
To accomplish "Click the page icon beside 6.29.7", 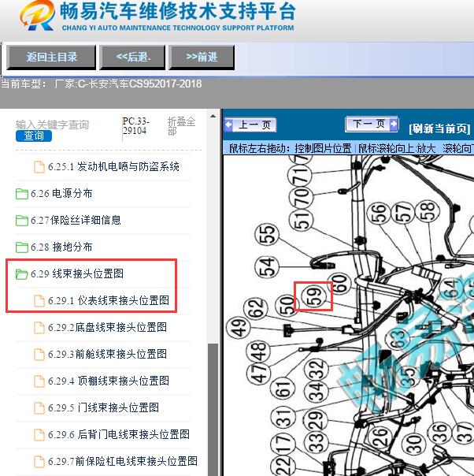I will (x=39, y=462).
